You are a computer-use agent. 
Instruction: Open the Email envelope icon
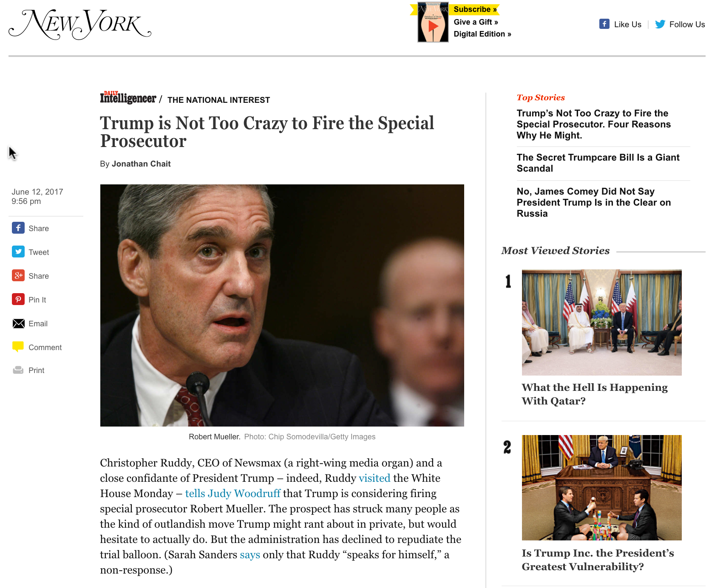coord(18,324)
